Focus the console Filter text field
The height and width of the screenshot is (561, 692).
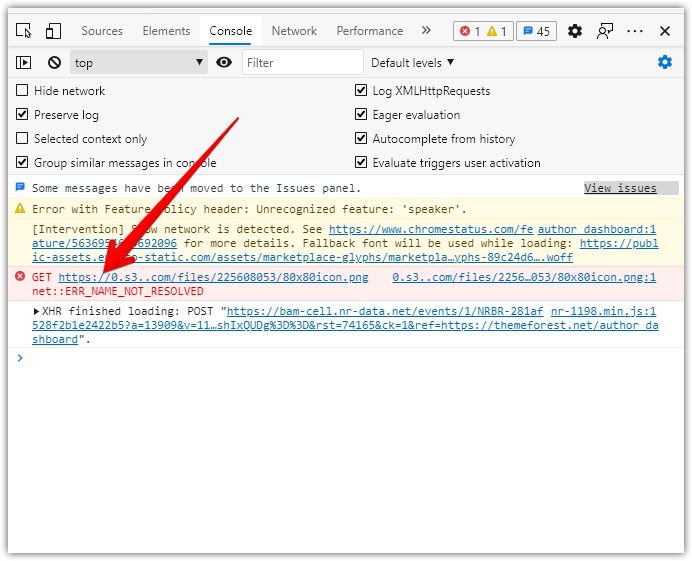coord(302,62)
